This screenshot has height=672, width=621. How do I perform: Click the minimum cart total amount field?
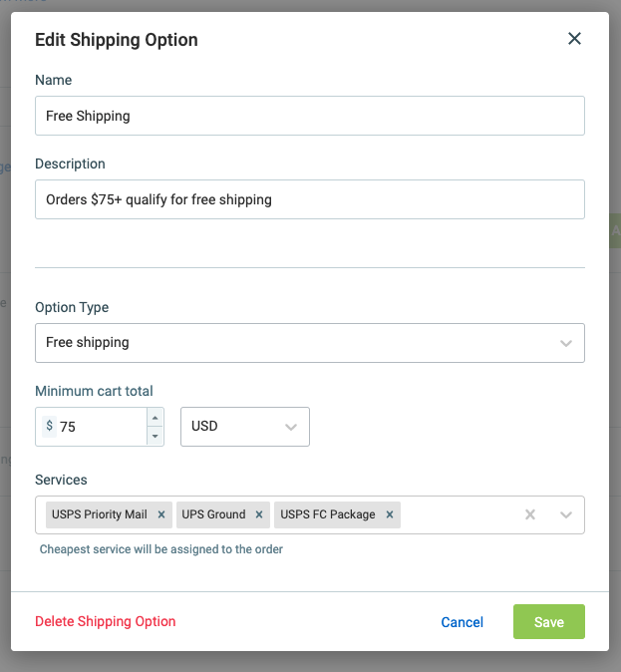coord(102,427)
